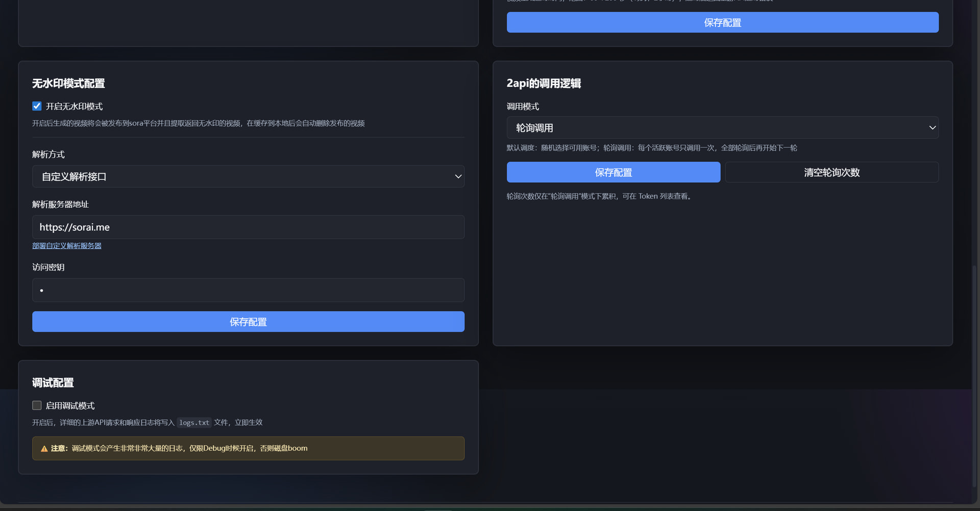Open 调用模式 dropdown 轮询调用
Image resolution: width=980 pixels, height=511 pixels.
(x=722, y=128)
